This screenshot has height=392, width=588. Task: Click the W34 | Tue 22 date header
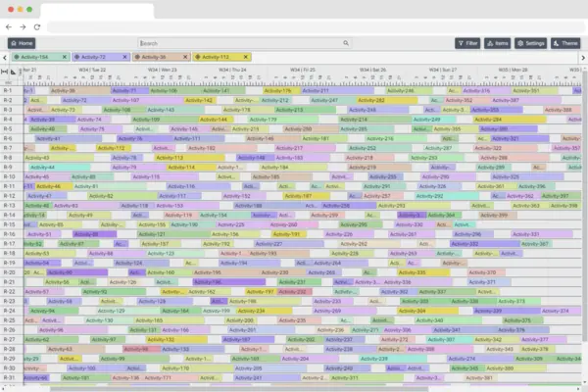(92, 70)
